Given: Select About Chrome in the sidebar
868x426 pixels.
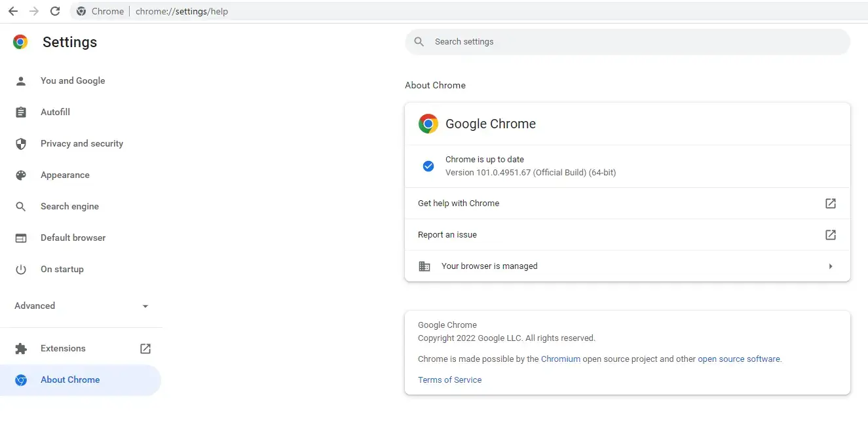Looking at the screenshot, I should pyautogui.click(x=81, y=380).
